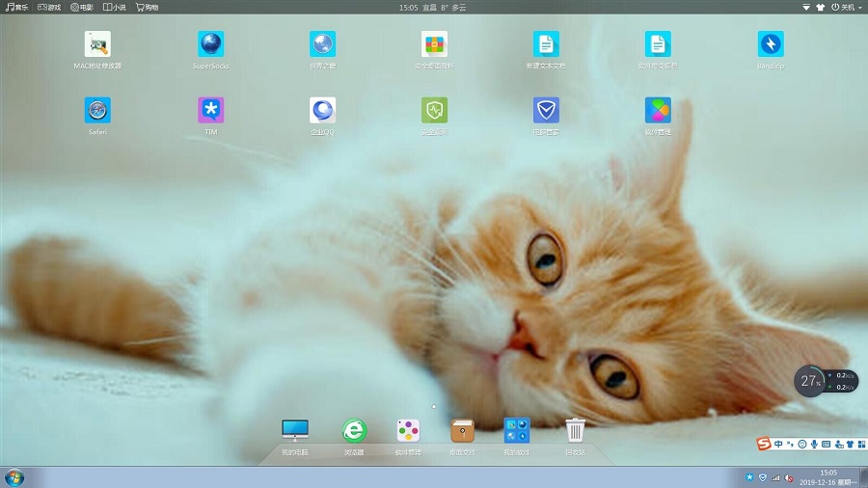Screen dimensions: 868x488
Task: Launch Bandizip from the desktop
Action: pyautogui.click(x=770, y=44)
